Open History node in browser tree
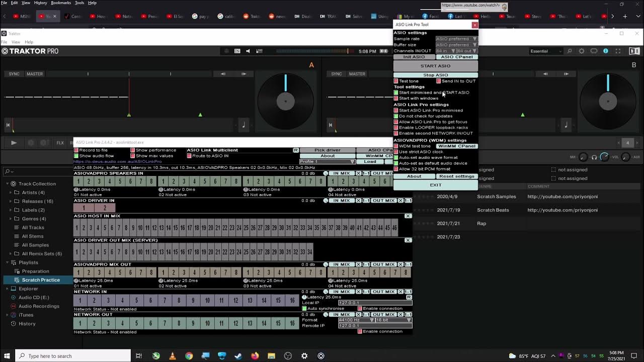This screenshot has width=644, height=362. pos(27,324)
